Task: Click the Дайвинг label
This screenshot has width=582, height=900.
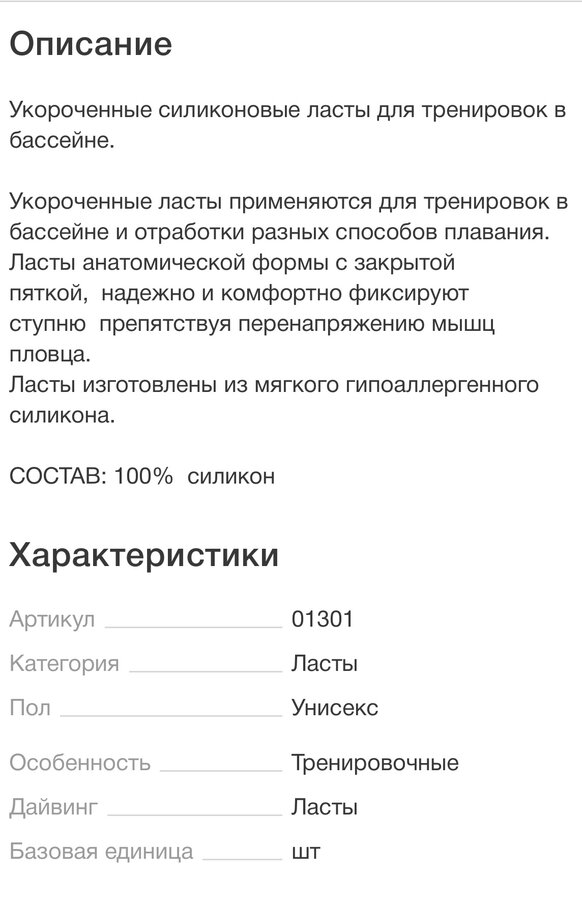Action: click(x=53, y=807)
